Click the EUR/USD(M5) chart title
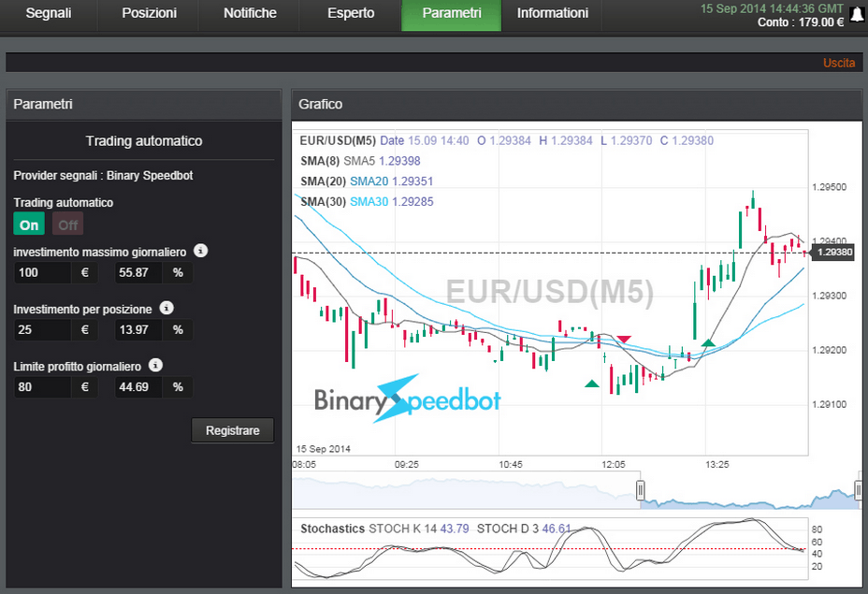 (337, 140)
